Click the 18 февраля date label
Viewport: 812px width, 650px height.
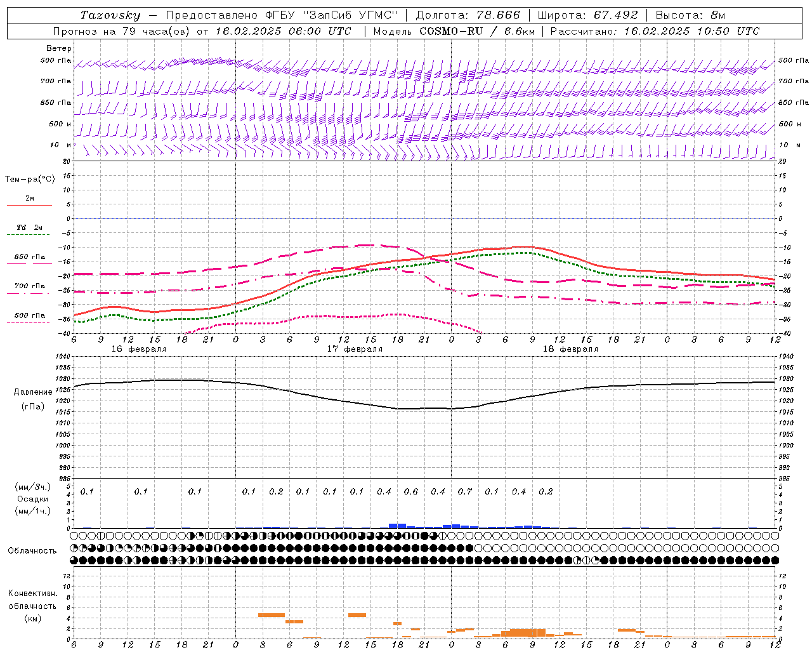tap(570, 349)
